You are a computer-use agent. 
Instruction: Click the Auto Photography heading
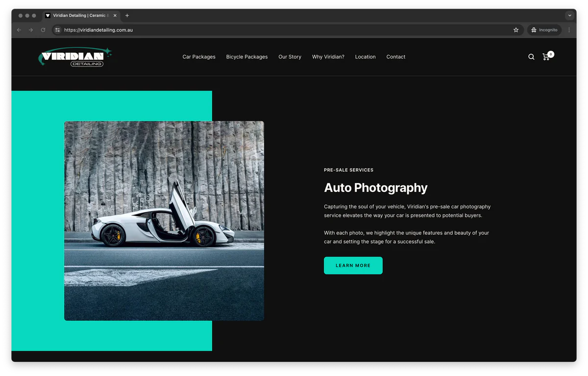pyautogui.click(x=376, y=188)
